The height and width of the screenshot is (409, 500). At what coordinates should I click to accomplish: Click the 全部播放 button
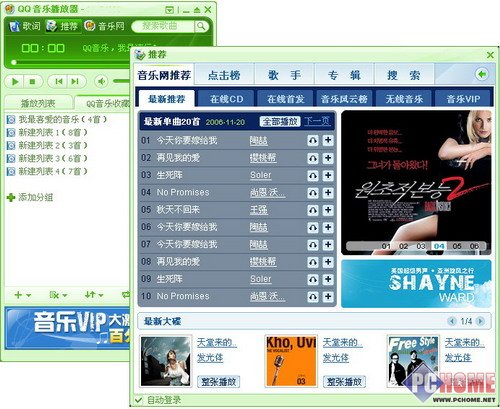click(x=280, y=122)
